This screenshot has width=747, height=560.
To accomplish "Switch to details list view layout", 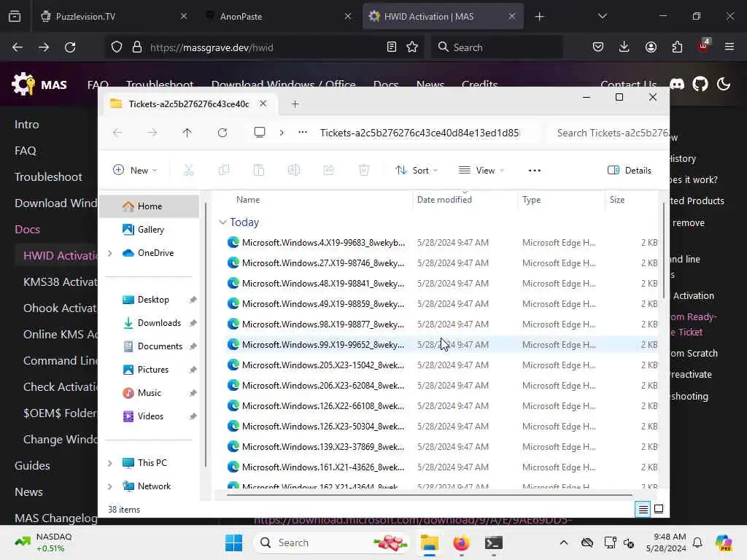I will pyautogui.click(x=643, y=510).
